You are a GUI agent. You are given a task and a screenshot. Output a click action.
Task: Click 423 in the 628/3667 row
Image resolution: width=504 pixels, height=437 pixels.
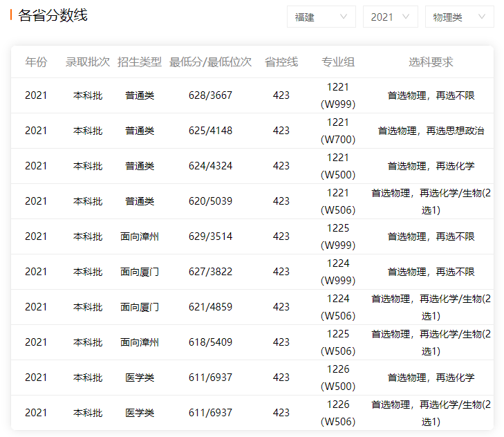(x=281, y=95)
